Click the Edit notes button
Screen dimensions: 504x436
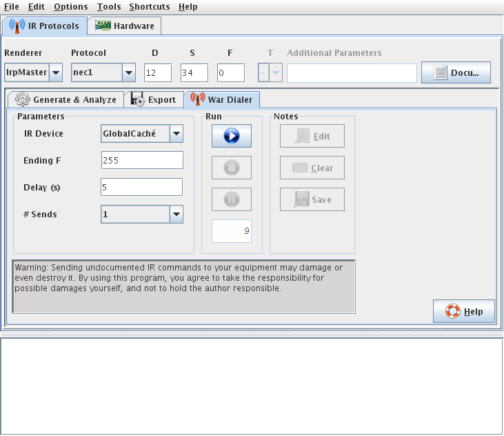coord(312,136)
